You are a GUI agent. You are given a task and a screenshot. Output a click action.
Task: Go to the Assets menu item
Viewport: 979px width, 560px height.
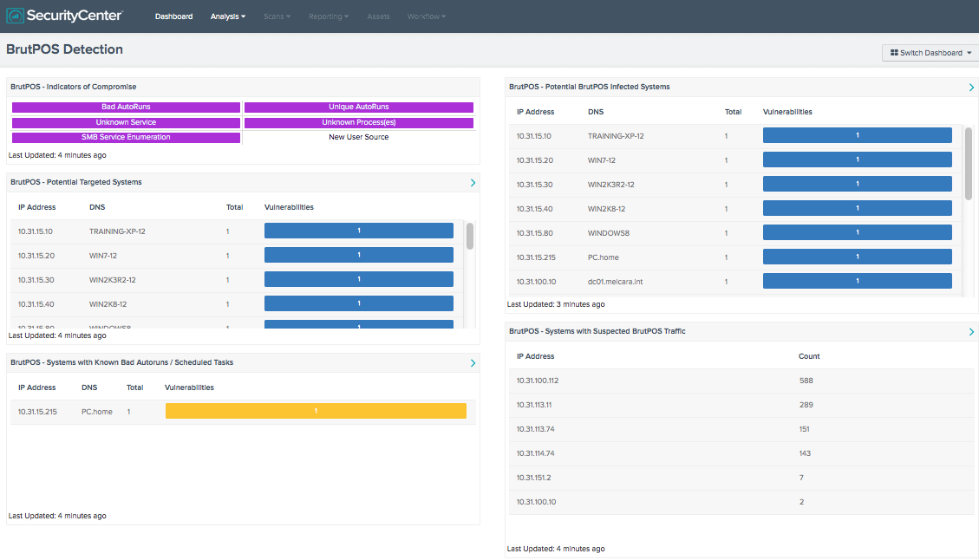click(x=378, y=16)
